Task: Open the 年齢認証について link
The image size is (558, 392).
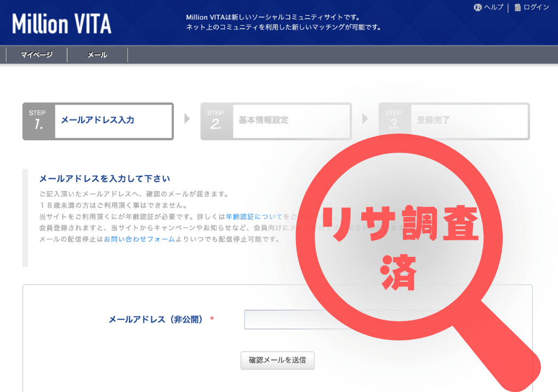Action: (x=254, y=217)
